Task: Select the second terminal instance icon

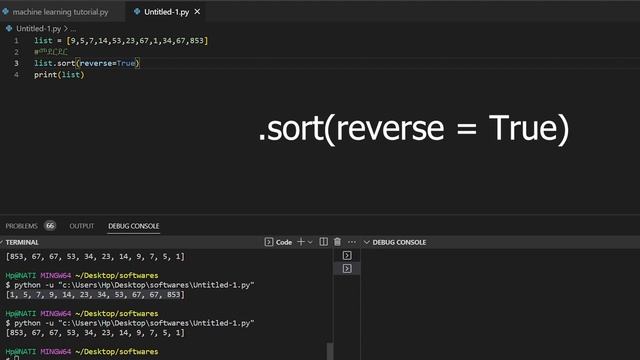Action: coord(347,268)
